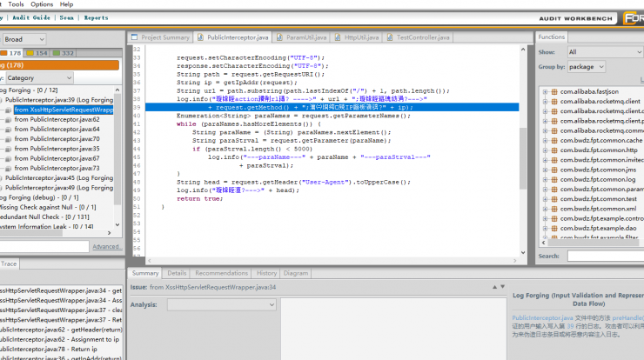Click the HttpUtil.java tab file icon
Screen dimensions: 644x360
pos(338,37)
